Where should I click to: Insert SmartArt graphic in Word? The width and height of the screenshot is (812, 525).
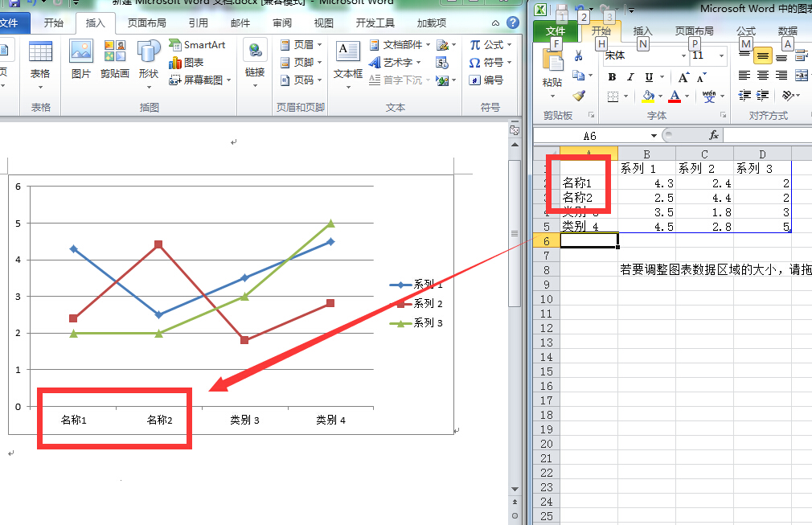(197, 45)
